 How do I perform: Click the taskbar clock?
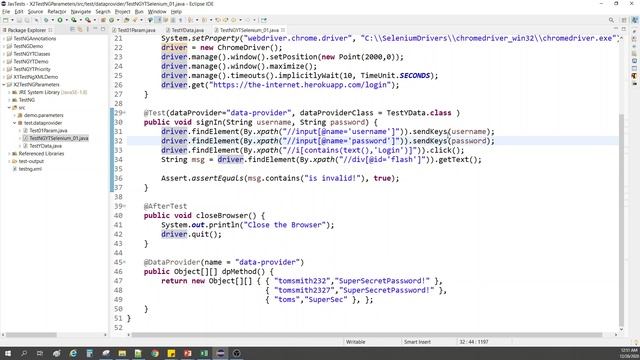coord(629,353)
